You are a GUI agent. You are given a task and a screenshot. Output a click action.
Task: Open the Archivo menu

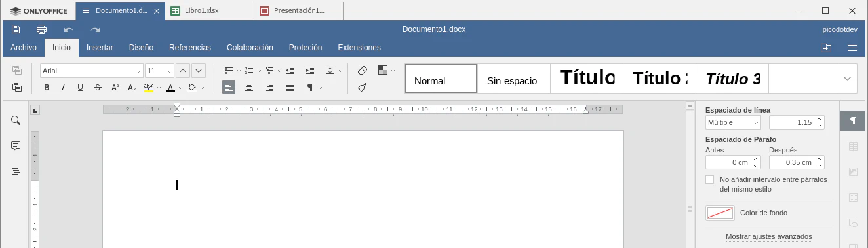pos(24,48)
